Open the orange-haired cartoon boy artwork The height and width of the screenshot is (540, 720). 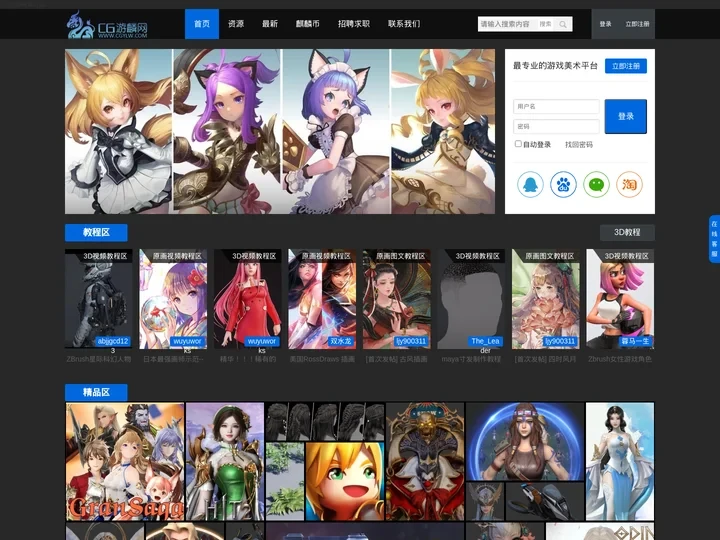(345, 481)
